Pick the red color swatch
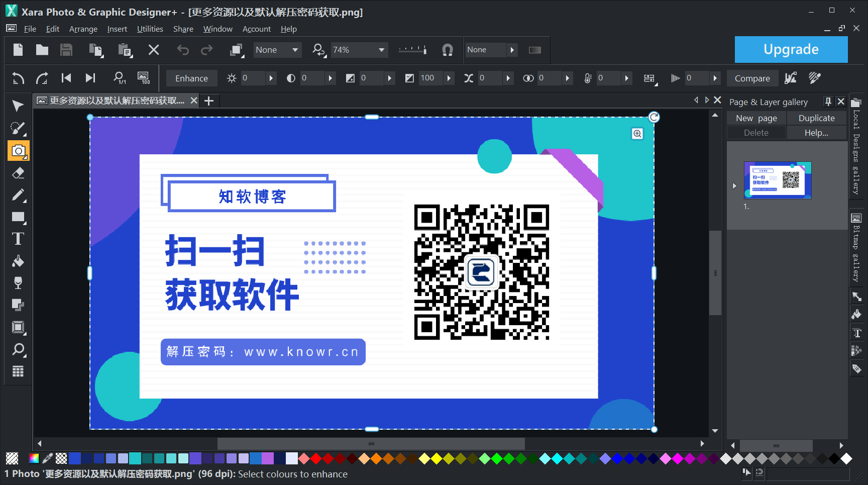The image size is (868, 485). 316,458
